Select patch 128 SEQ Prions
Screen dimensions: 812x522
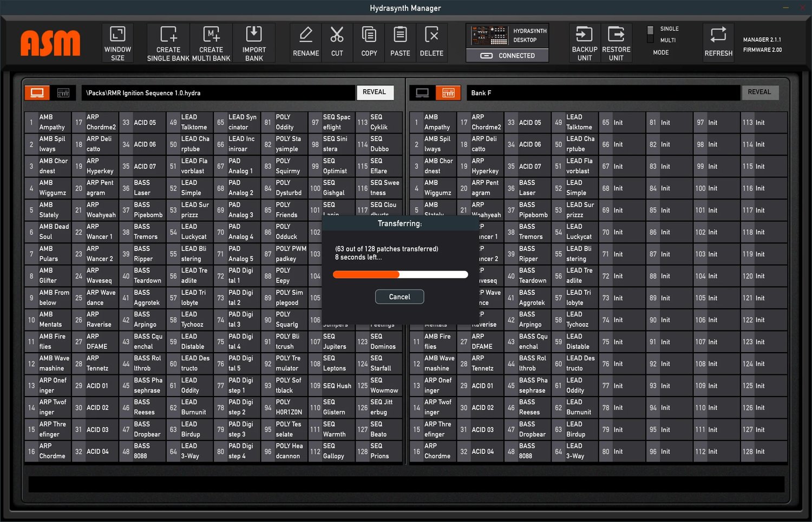pyautogui.click(x=379, y=451)
